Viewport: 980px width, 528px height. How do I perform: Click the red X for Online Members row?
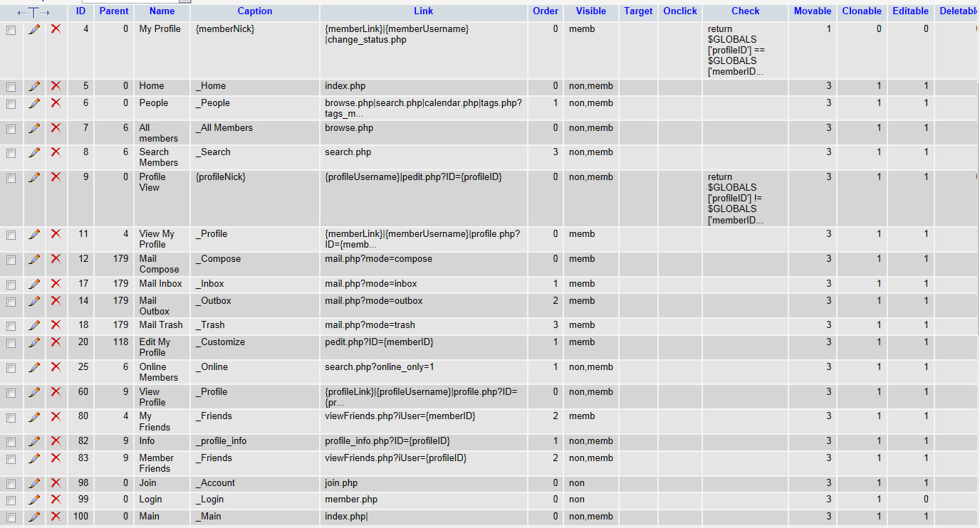[x=56, y=367]
